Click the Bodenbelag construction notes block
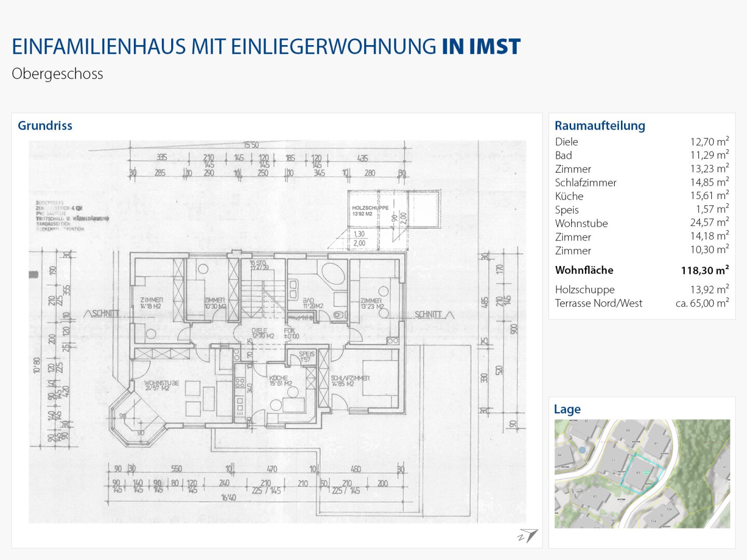The width and height of the screenshot is (747, 560). click(x=72, y=215)
